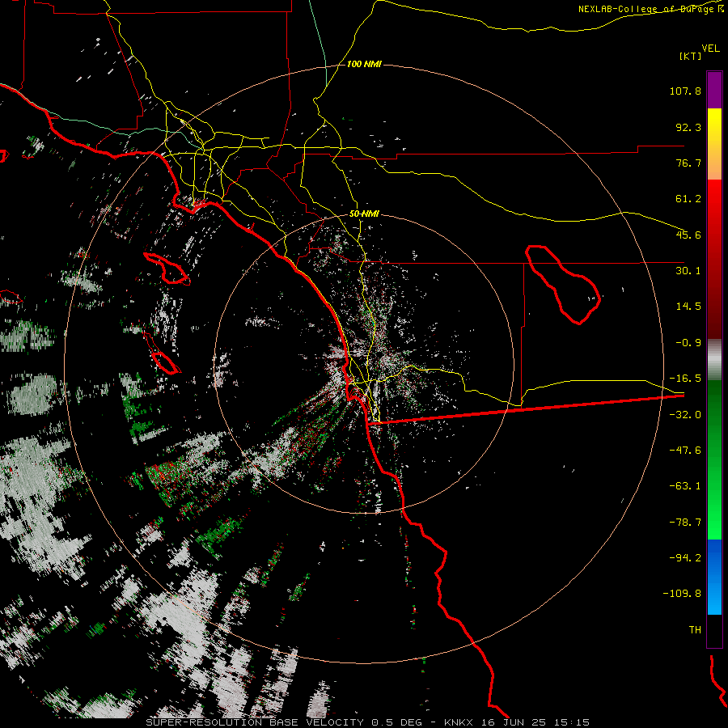Click the 30.1 legend value
Viewport: 728px width, 728px height.
point(688,271)
